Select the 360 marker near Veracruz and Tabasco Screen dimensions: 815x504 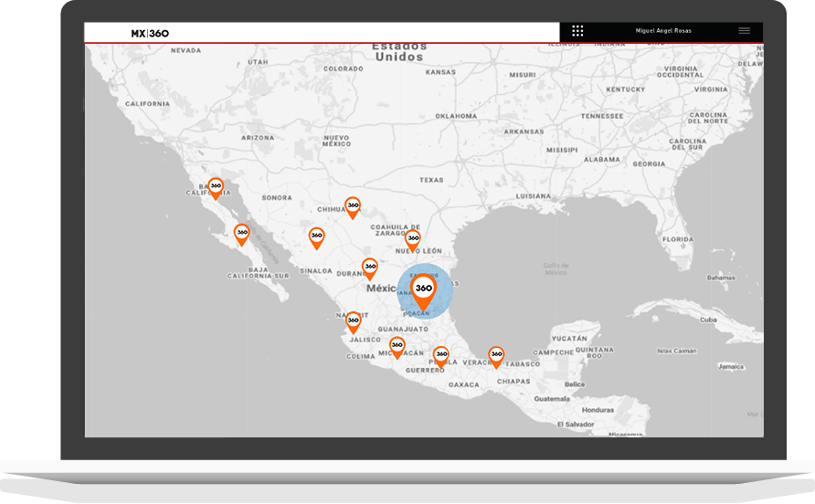[496, 354]
